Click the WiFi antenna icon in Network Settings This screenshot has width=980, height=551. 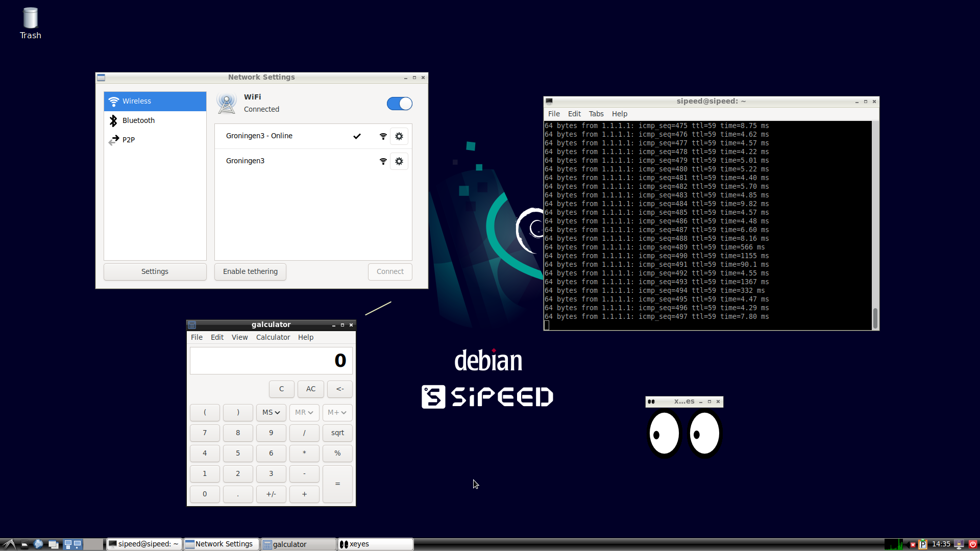pos(226,103)
